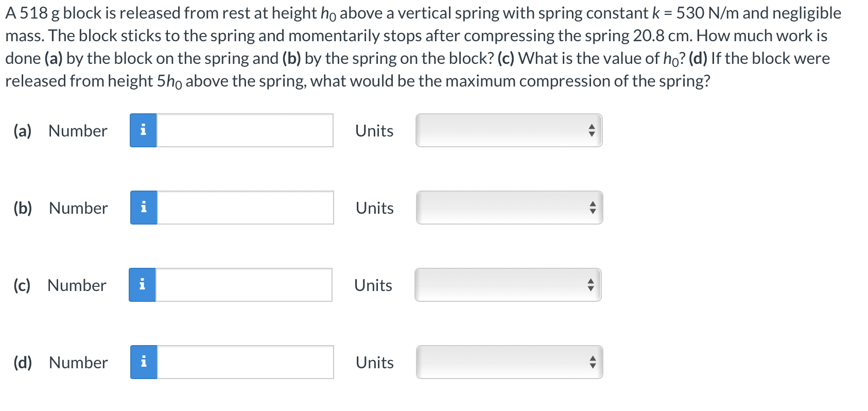Click the "Number" label of part (a)
Image resolution: width=868 pixels, height=411 pixels.
click(x=78, y=131)
